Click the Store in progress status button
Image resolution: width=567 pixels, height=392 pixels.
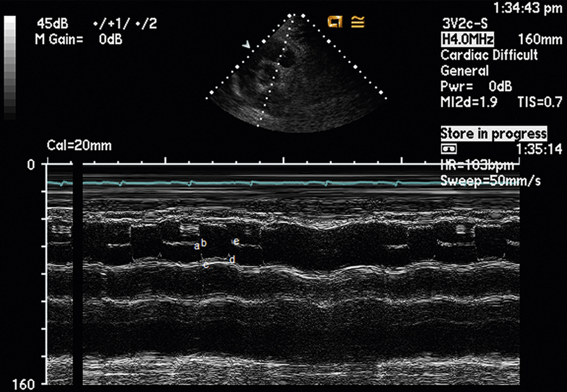pos(493,133)
